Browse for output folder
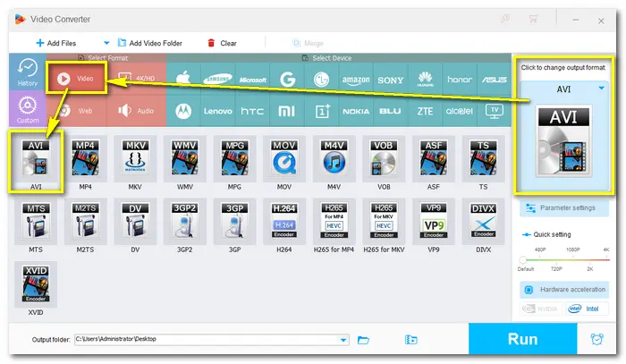The image size is (626, 364). pos(363,340)
